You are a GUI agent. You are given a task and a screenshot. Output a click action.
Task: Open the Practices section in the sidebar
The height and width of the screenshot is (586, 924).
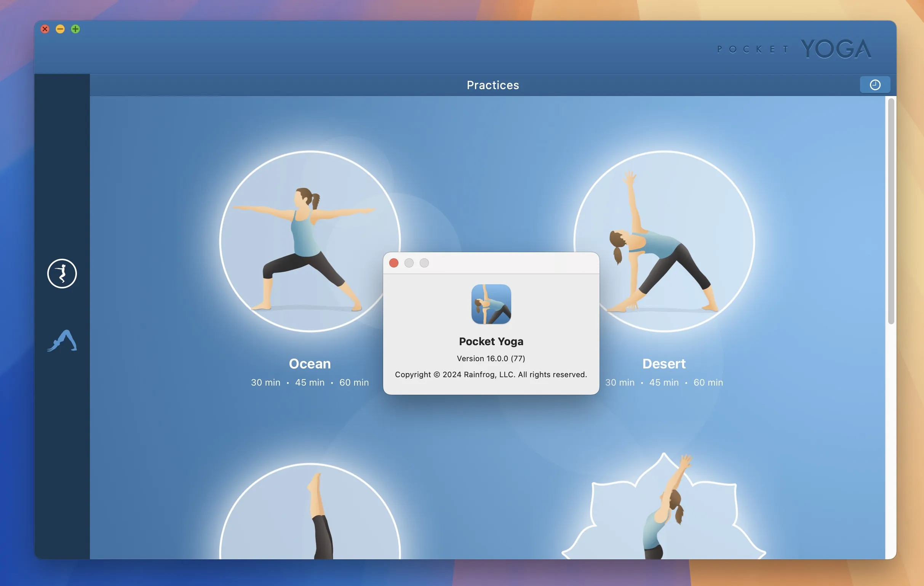(62, 274)
